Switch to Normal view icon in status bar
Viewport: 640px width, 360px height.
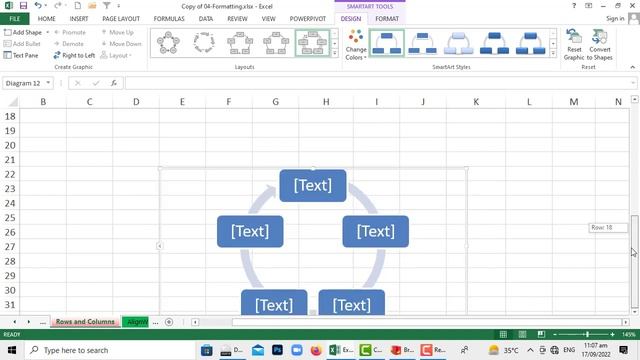pyautogui.click(x=503, y=334)
